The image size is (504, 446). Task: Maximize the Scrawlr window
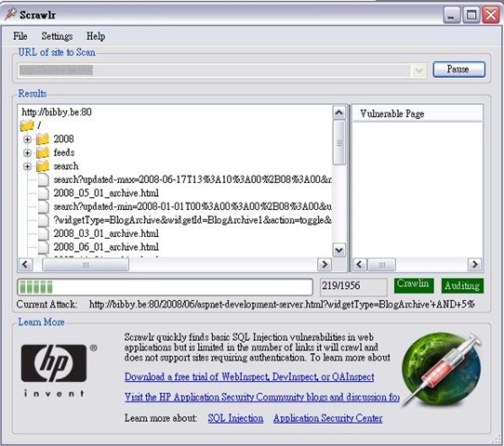pyautogui.click(x=471, y=15)
